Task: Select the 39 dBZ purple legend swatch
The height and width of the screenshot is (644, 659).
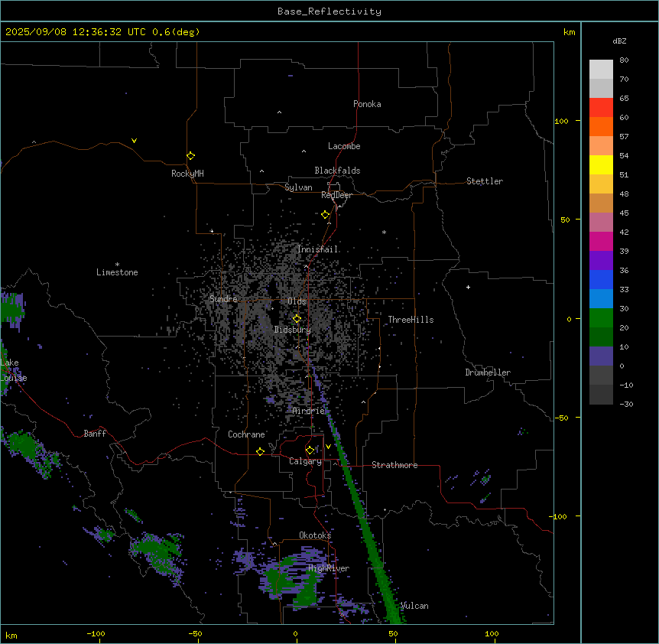Action: 601,260
